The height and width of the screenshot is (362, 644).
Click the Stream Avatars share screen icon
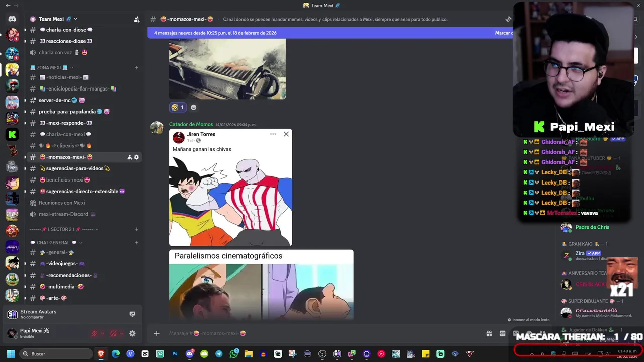[x=132, y=314]
